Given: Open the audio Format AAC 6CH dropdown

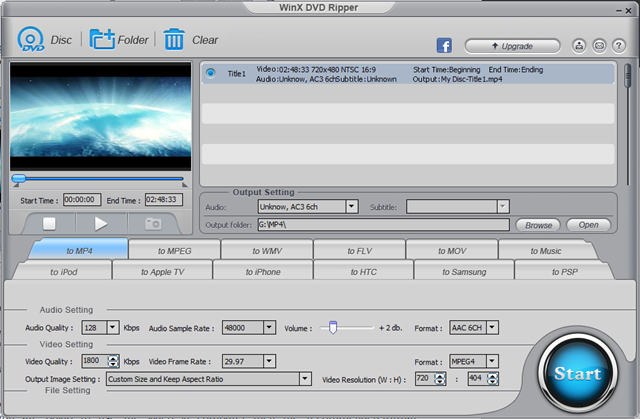Looking at the screenshot, I should tap(492, 327).
